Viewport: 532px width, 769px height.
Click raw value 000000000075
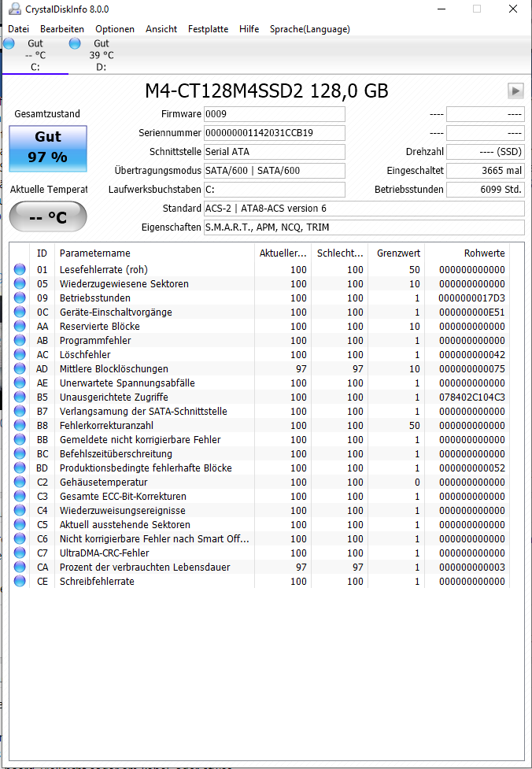pos(471,368)
